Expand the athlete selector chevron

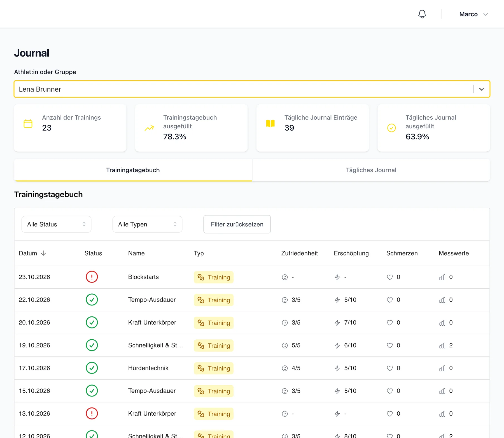pos(482,89)
